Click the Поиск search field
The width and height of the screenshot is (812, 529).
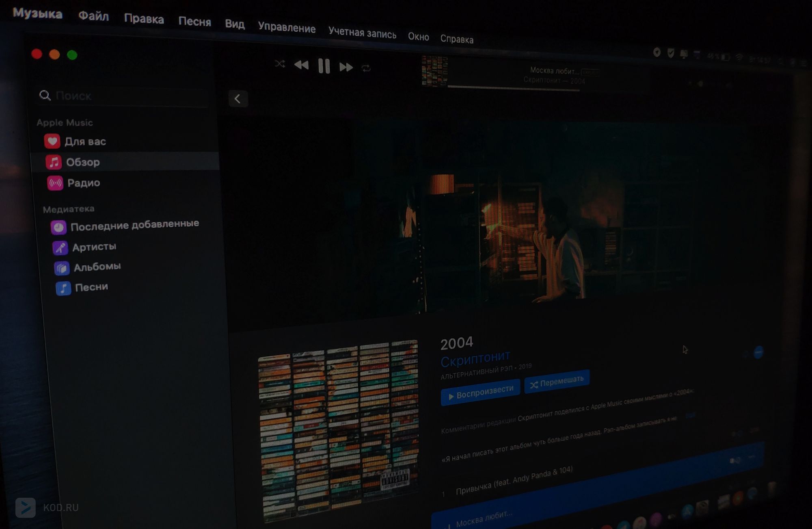pos(122,96)
